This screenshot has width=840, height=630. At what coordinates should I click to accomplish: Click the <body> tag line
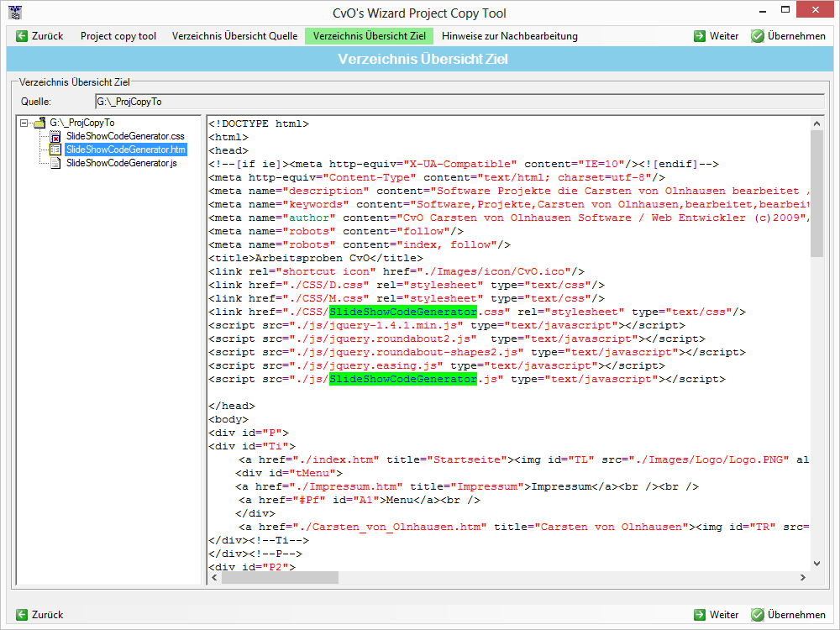pos(228,419)
